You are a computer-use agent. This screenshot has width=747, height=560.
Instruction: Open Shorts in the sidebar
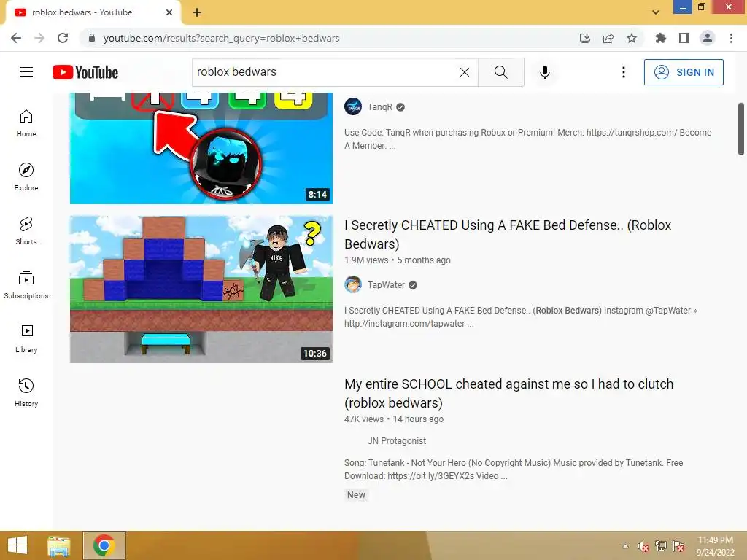[26, 231]
